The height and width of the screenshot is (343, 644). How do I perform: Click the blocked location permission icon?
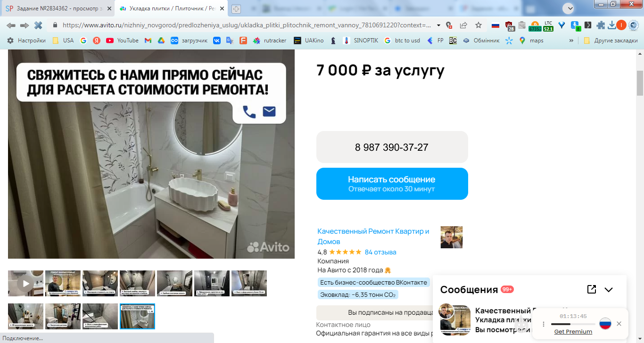coord(449,25)
